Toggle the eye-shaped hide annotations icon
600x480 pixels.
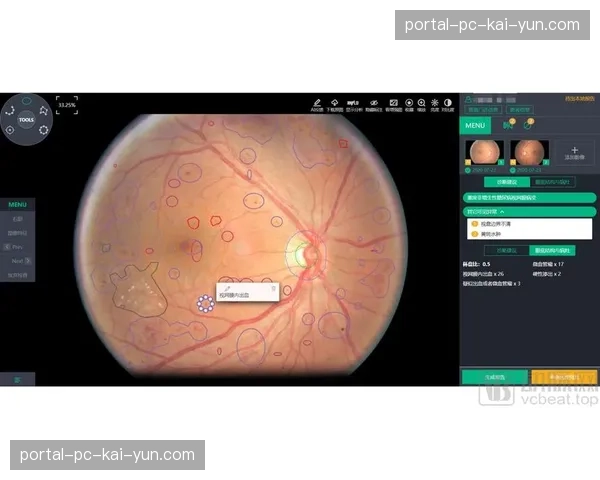[373, 104]
